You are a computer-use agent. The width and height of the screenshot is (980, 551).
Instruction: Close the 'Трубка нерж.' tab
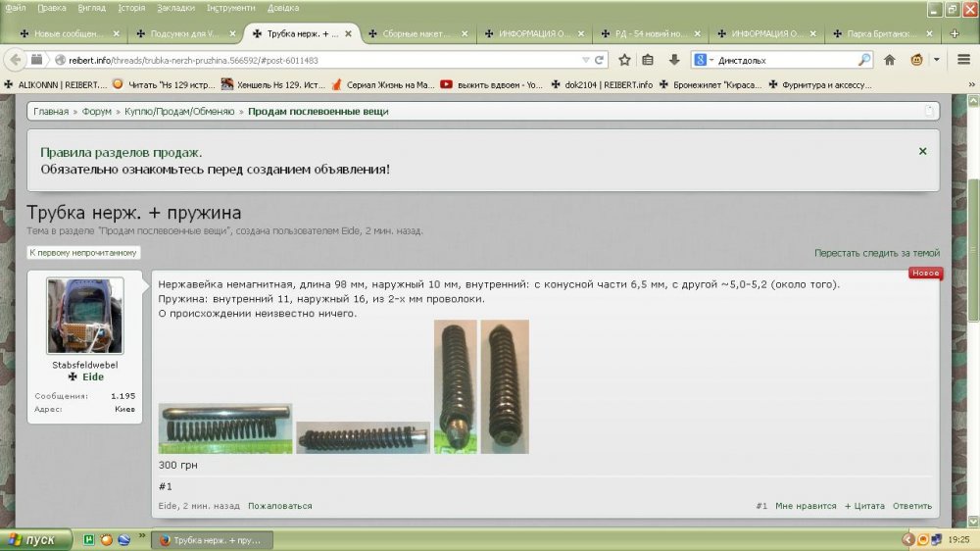(x=348, y=33)
